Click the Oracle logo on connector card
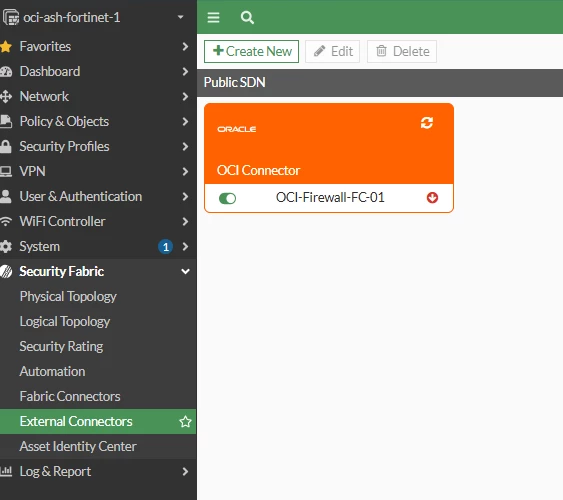The height and width of the screenshot is (500, 563). 237,129
